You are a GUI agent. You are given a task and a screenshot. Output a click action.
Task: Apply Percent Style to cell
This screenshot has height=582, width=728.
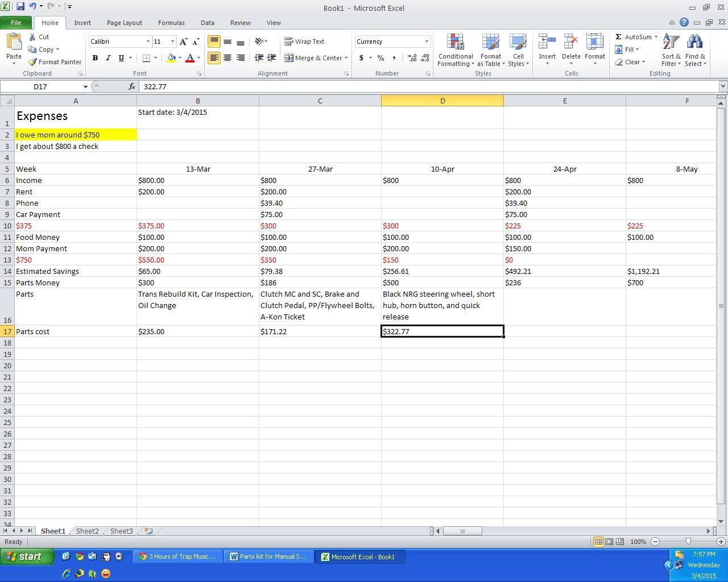tap(380, 58)
